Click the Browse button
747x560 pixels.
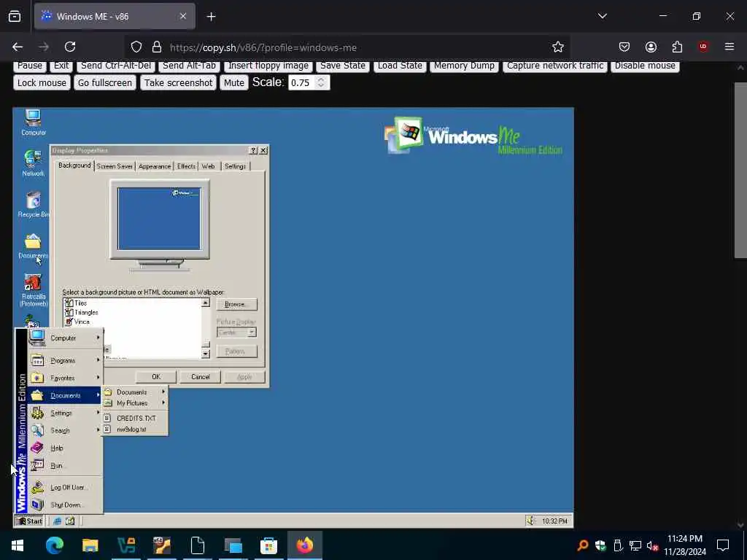pyautogui.click(x=237, y=304)
